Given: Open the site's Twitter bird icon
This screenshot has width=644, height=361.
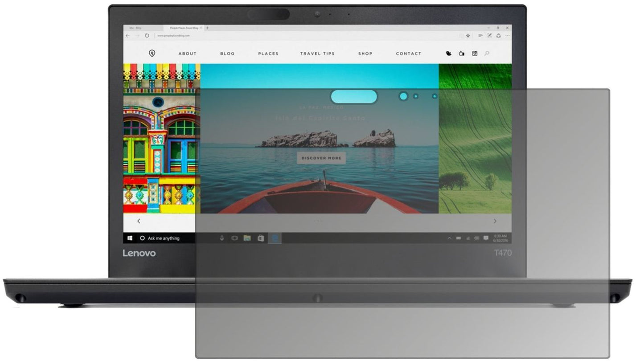Looking at the screenshot, I should 449,53.
